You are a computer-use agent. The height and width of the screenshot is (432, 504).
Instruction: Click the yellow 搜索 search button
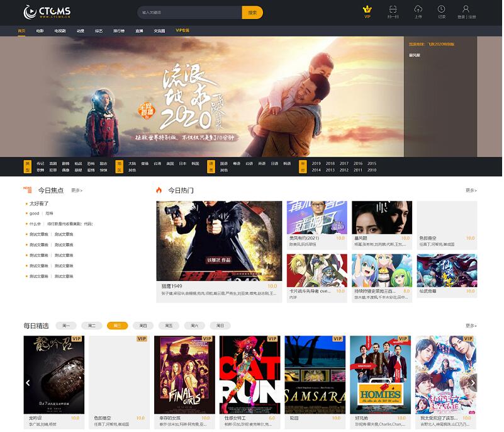(x=252, y=13)
